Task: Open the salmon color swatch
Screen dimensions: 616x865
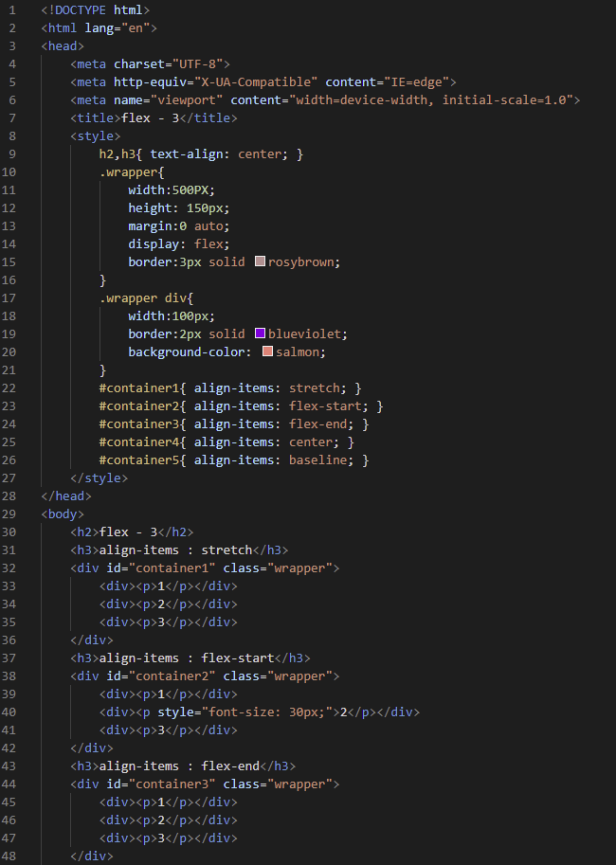Action: coord(267,351)
